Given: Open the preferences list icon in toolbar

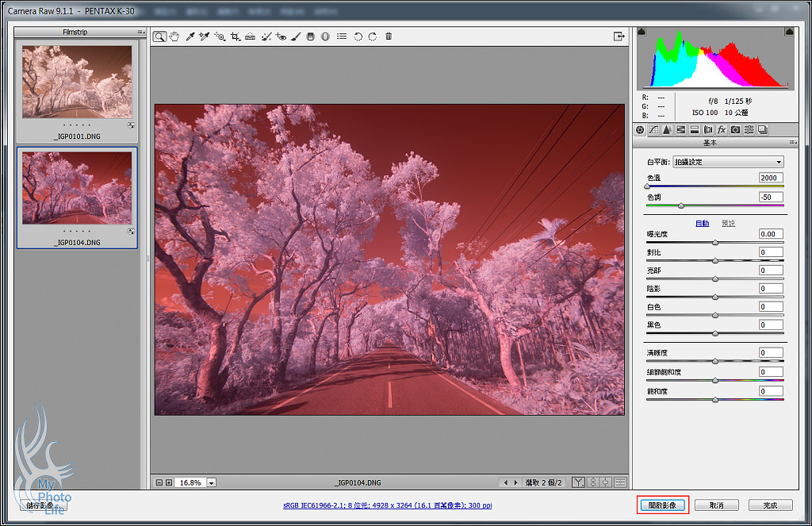Looking at the screenshot, I should click(x=341, y=36).
